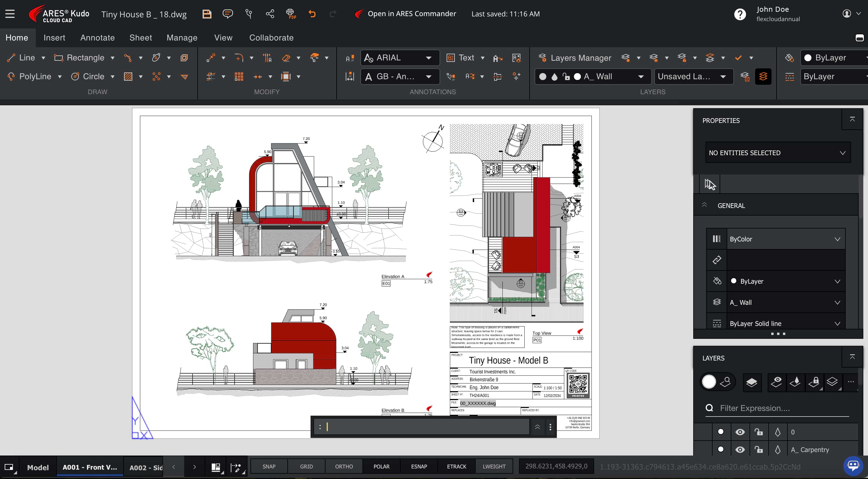Enable SNAP in the status bar

[269, 466]
